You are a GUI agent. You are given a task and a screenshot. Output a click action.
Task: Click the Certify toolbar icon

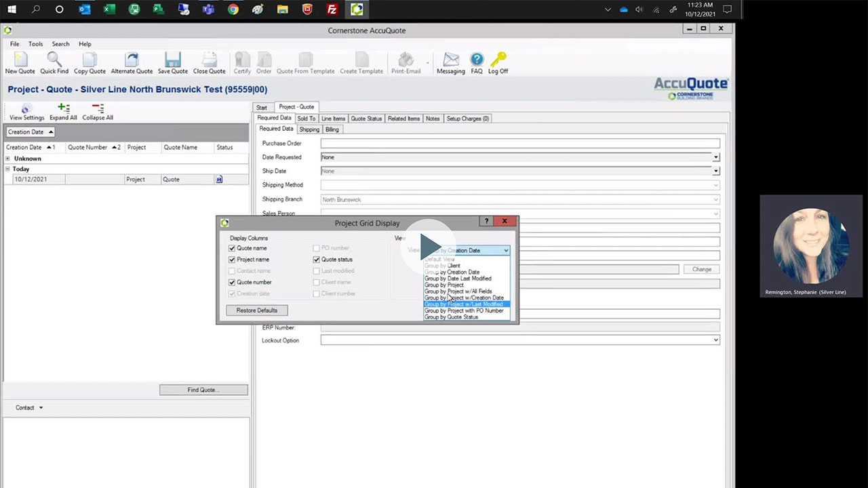[x=242, y=60]
